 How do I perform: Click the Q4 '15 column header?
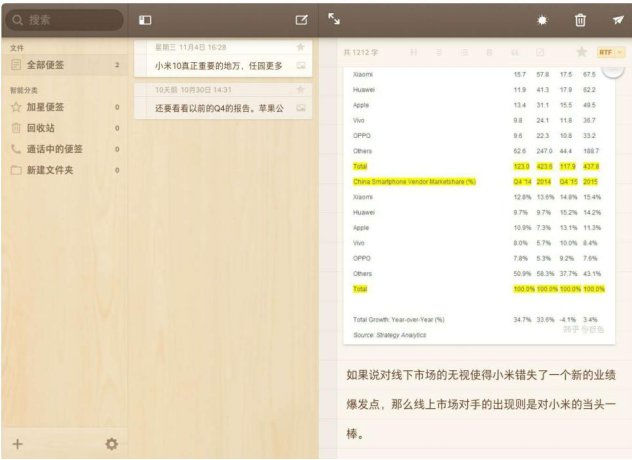tap(569, 182)
